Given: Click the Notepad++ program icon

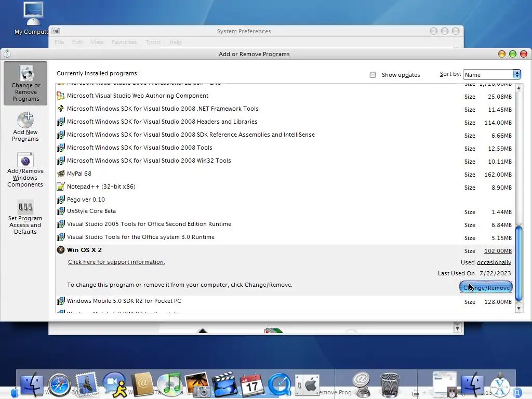Looking at the screenshot, I should 61,187.
